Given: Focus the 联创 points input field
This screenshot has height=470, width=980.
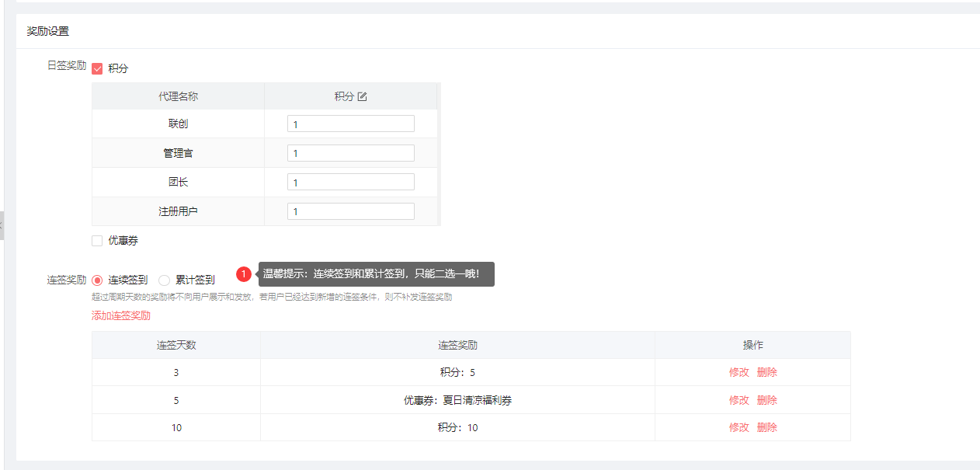Looking at the screenshot, I should 350,124.
